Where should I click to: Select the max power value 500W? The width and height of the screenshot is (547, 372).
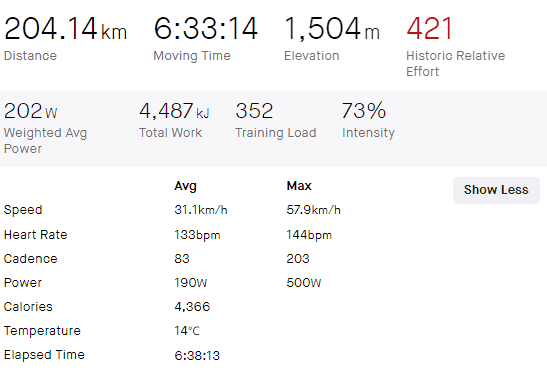(304, 283)
